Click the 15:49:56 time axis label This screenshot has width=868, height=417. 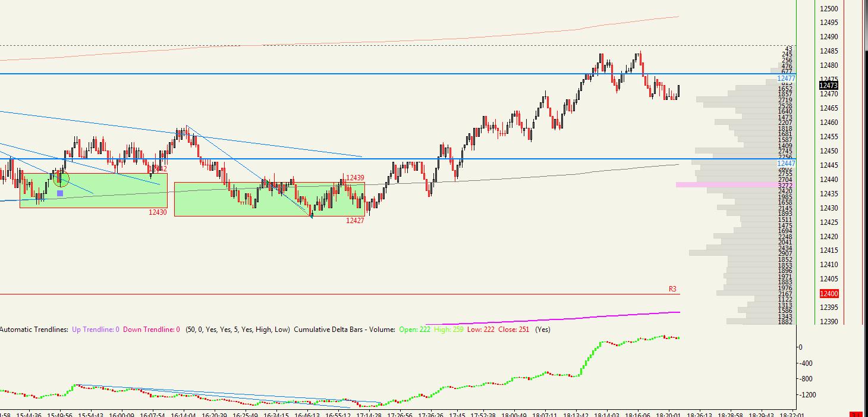(x=60, y=416)
